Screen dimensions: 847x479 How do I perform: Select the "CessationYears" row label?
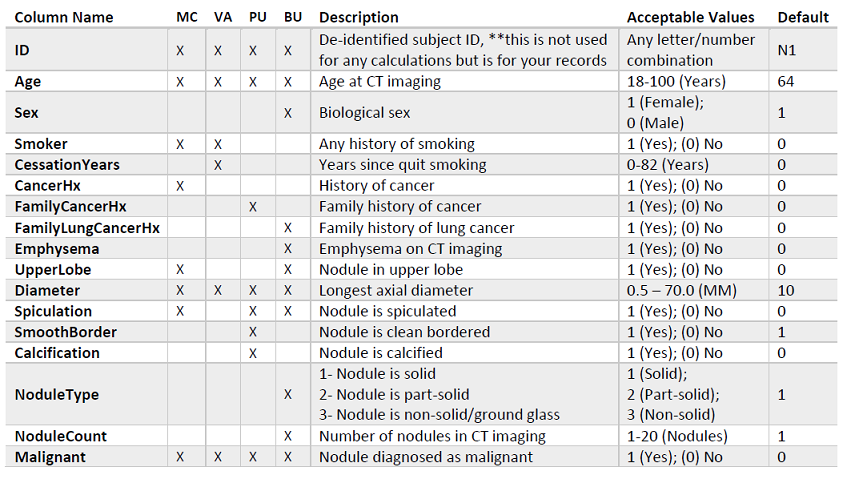pos(67,165)
